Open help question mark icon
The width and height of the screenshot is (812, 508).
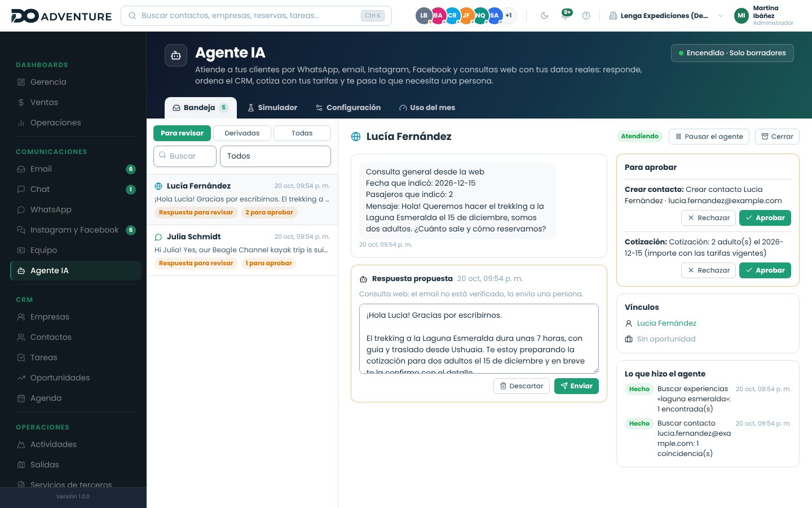click(586, 16)
